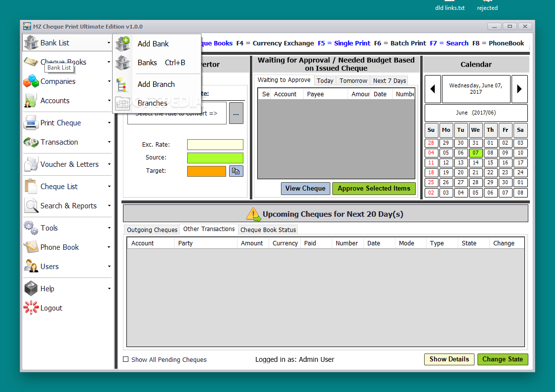Switch to Waiting to Approve tab
Viewport: 555px width, 392px height.
click(x=284, y=80)
